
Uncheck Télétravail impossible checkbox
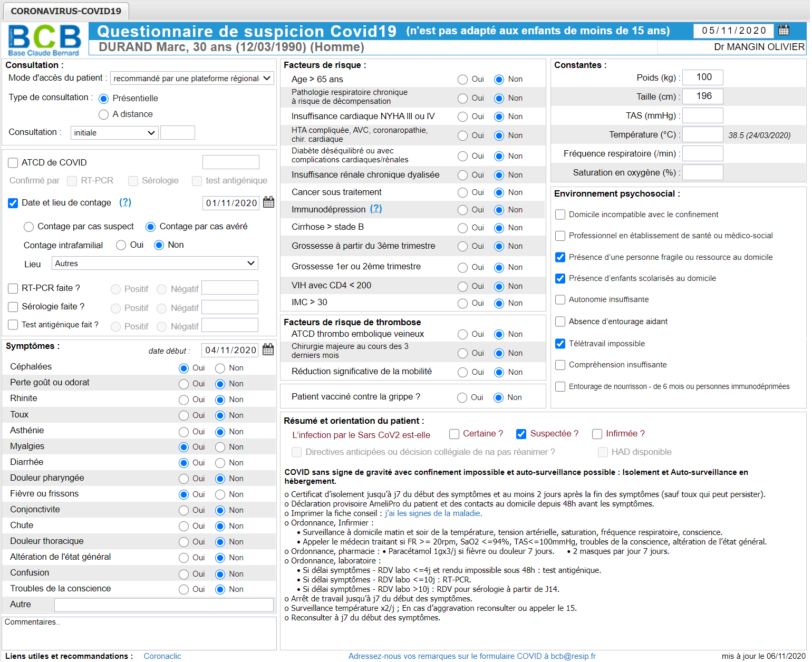[560, 344]
